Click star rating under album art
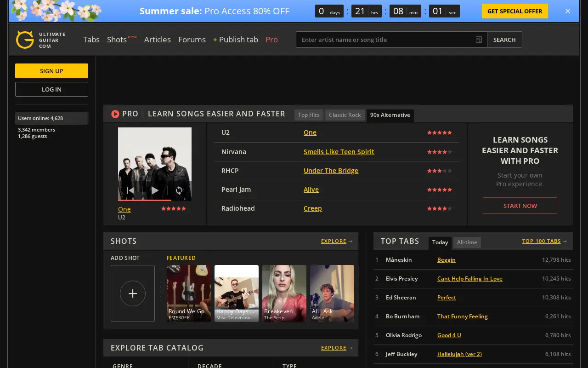This screenshot has width=588, height=368. coord(174,208)
